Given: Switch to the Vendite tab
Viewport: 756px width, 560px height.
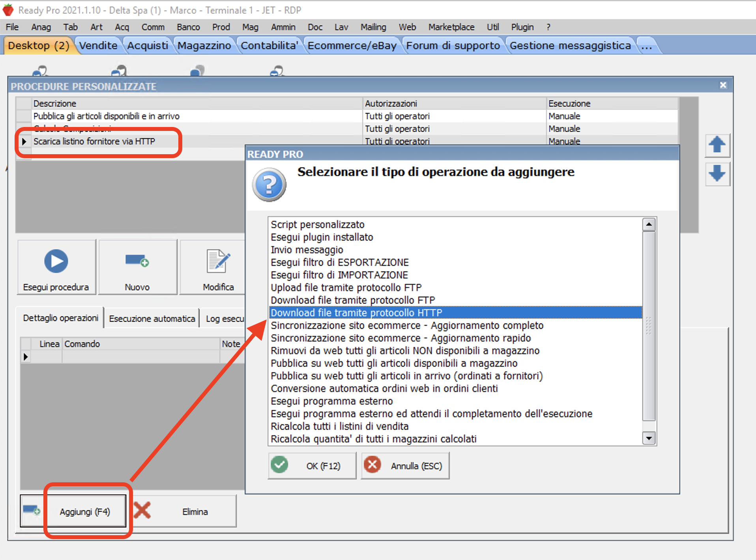Looking at the screenshot, I should [x=98, y=45].
